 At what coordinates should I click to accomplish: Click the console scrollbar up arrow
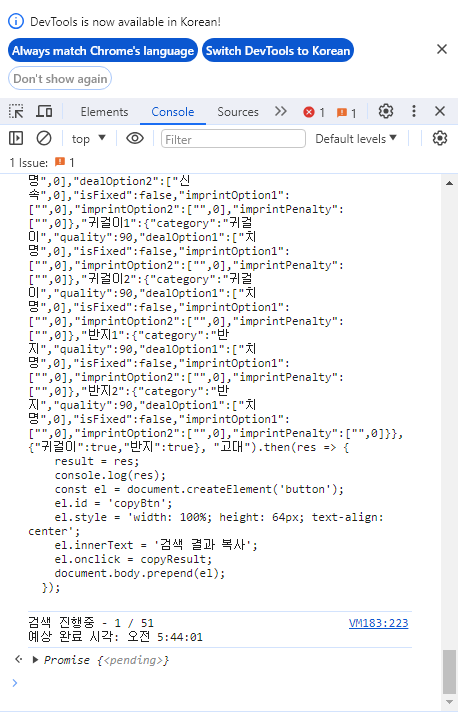pos(449,183)
